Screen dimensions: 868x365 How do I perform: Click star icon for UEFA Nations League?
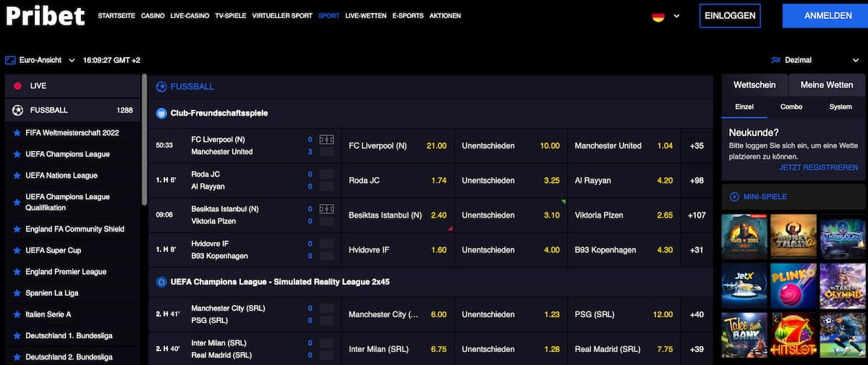coord(17,176)
